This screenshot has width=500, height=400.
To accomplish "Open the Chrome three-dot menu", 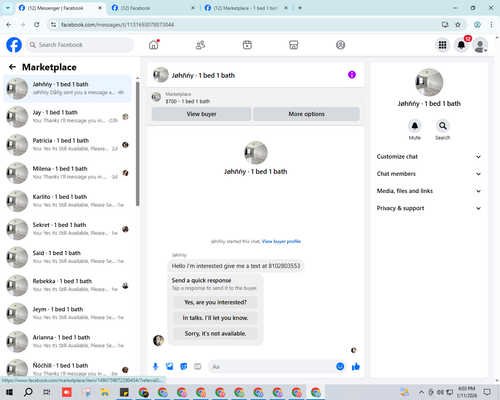I will (491, 25).
